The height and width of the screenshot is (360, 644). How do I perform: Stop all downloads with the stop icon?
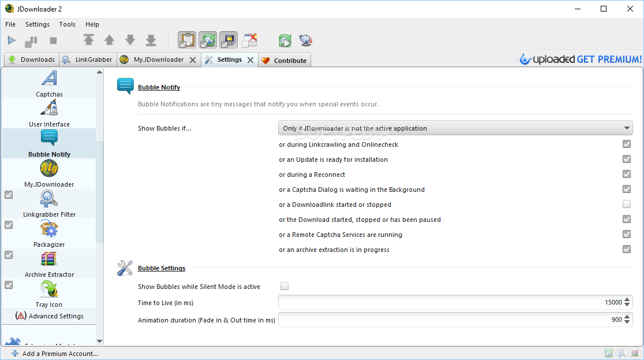53,40
